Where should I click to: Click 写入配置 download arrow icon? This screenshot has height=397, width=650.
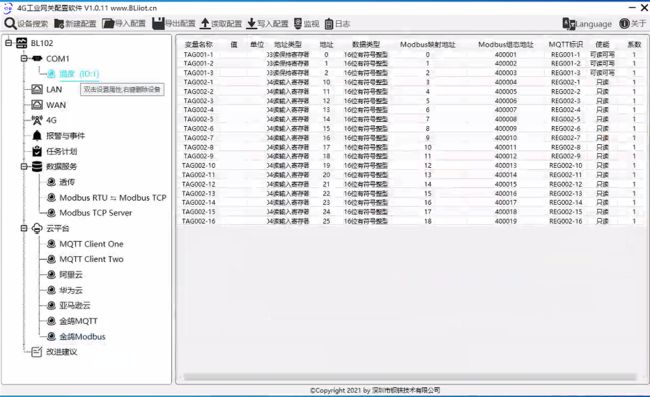point(251,24)
